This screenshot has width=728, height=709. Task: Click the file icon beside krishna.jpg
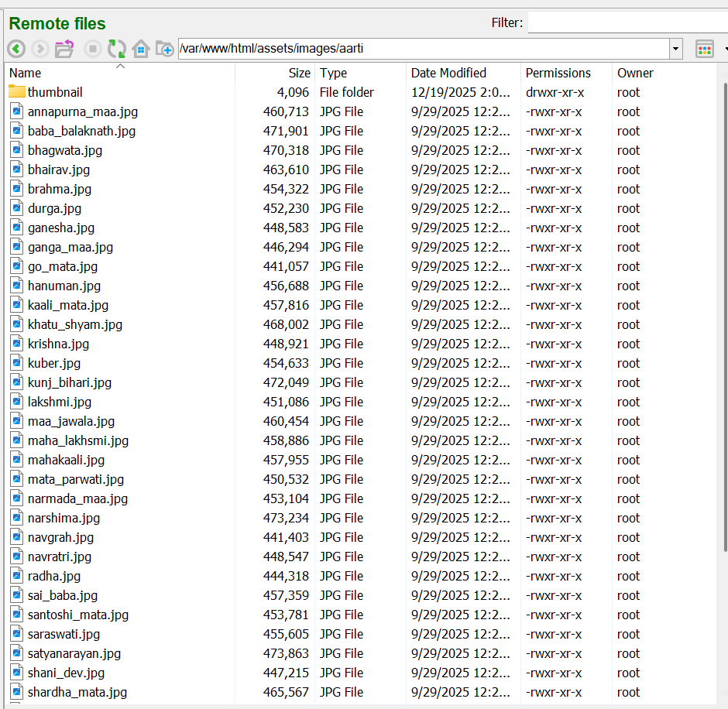click(x=17, y=344)
